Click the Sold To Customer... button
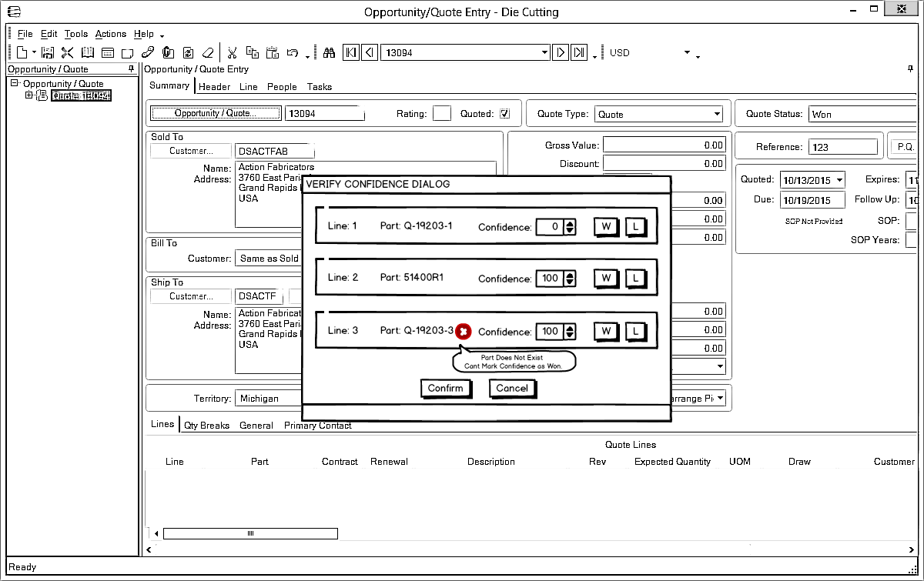Image resolution: width=924 pixels, height=581 pixels. tap(191, 151)
